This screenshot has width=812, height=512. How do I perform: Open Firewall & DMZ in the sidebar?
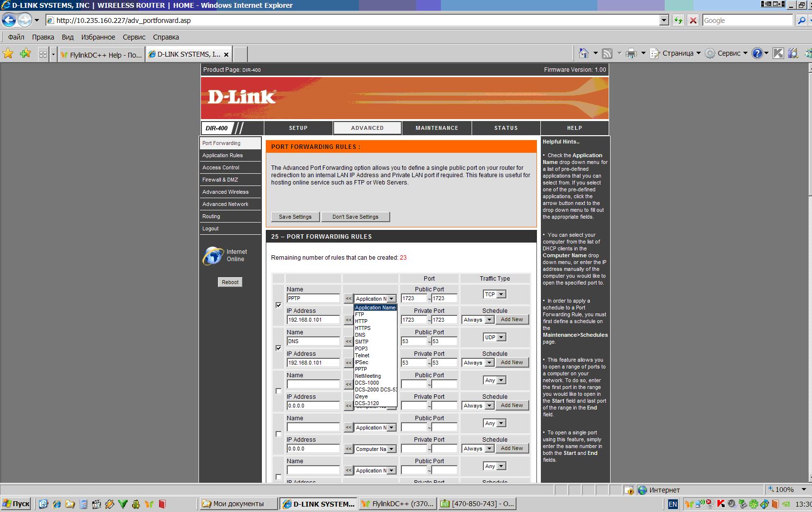(x=230, y=180)
